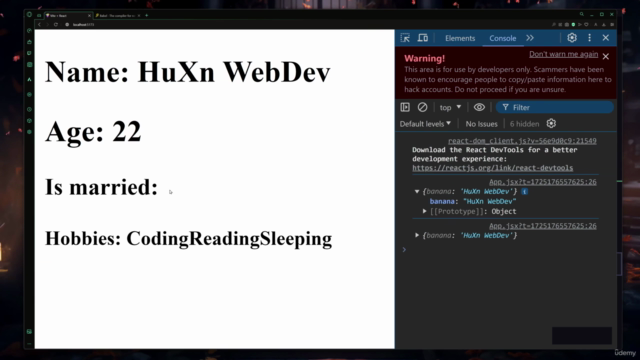Select the banana property value text

(489, 201)
